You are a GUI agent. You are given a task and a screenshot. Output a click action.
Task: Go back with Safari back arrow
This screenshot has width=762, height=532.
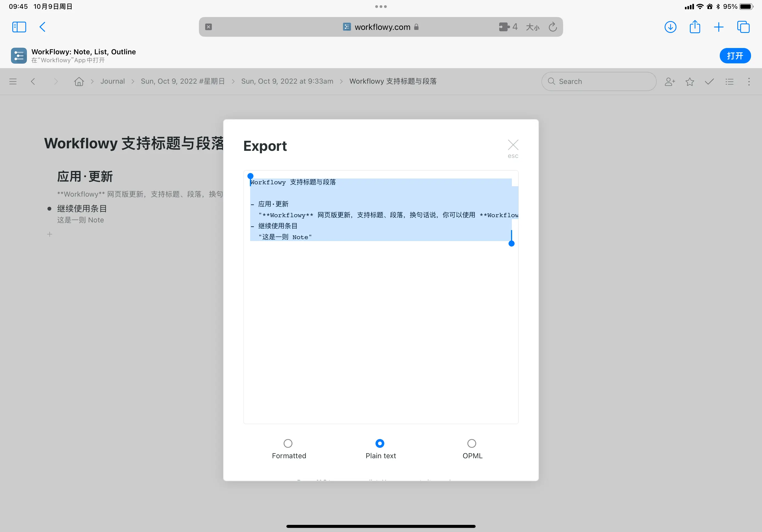[43, 27]
